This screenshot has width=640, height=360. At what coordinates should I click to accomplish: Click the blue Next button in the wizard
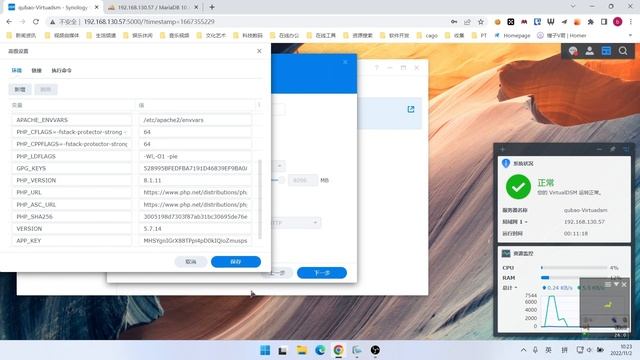[322, 273]
